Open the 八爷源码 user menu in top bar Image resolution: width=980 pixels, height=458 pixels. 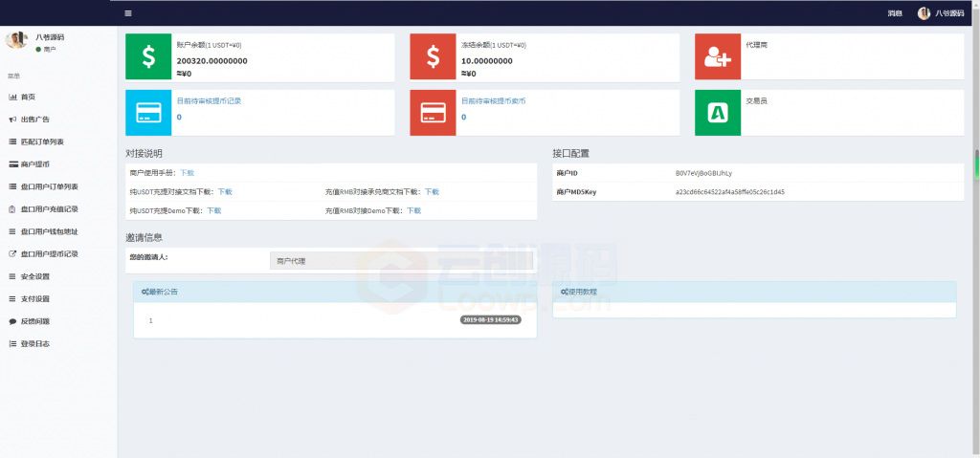[949, 13]
